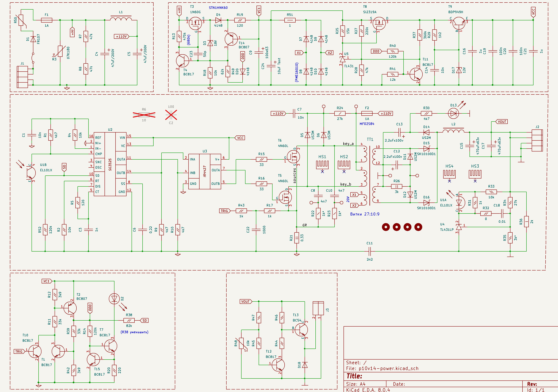This screenshot has height=392, width=558.
Task: Select the F2 MF02S84 fuse symbol
Action: (367, 113)
